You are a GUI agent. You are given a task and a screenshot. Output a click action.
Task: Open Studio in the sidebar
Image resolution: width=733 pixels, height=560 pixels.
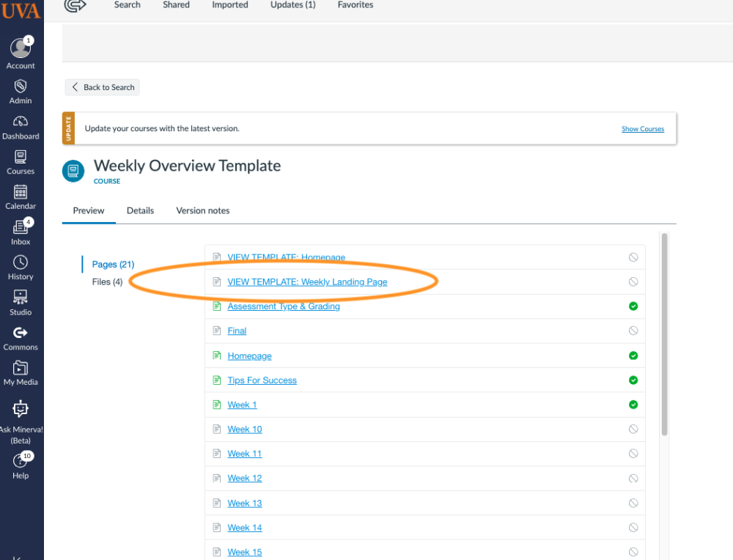coord(21,303)
